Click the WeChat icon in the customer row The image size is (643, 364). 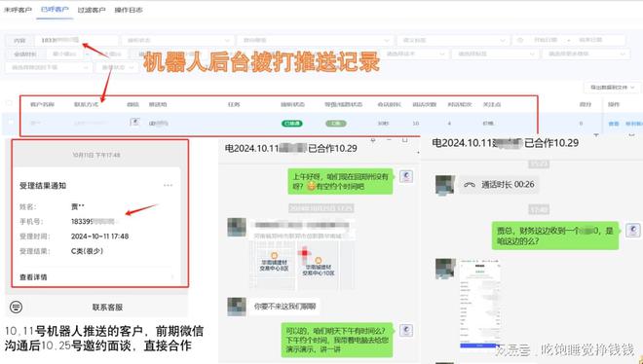[134, 122]
